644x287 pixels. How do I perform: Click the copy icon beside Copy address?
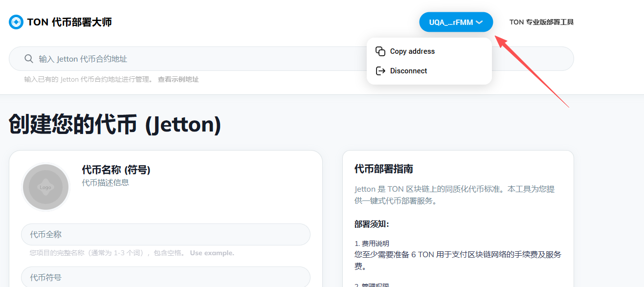380,51
